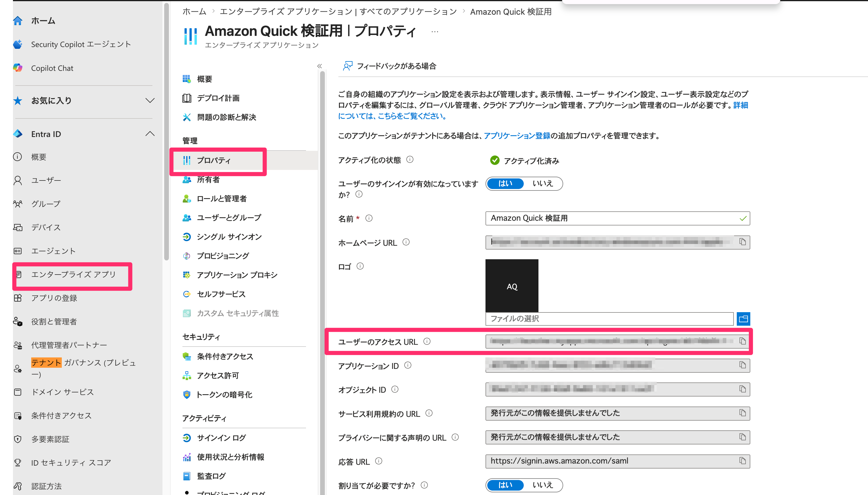The height and width of the screenshot is (495, 868).
Task: Click the 名前 input field
Action: (x=617, y=218)
